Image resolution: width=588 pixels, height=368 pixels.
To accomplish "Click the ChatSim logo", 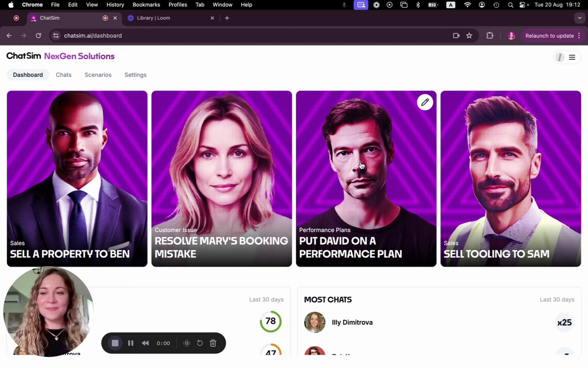I will pyautogui.click(x=24, y=56).
